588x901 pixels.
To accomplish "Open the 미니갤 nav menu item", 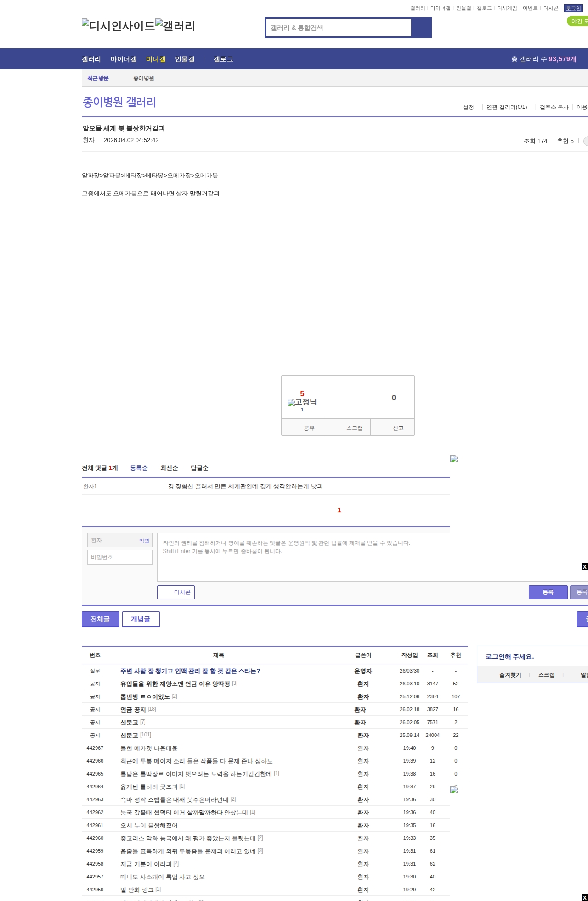I will point(156,59).
